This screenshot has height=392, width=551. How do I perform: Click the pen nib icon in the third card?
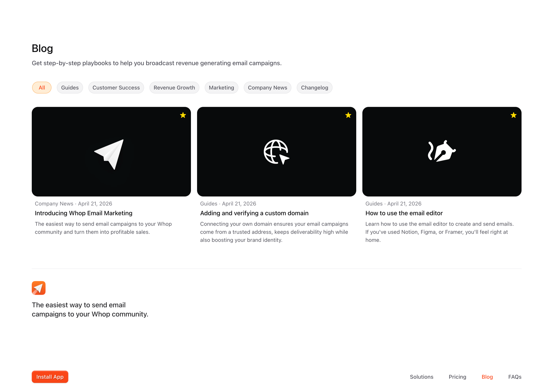pos(442,151)
